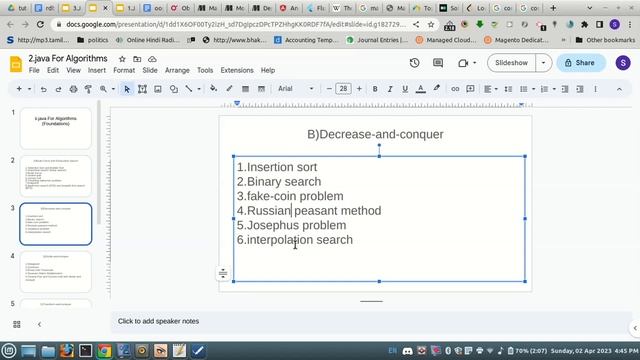Screen dimensions: 640x360
Task: Open numbered list options arrow
Action: tap(554, 89)
